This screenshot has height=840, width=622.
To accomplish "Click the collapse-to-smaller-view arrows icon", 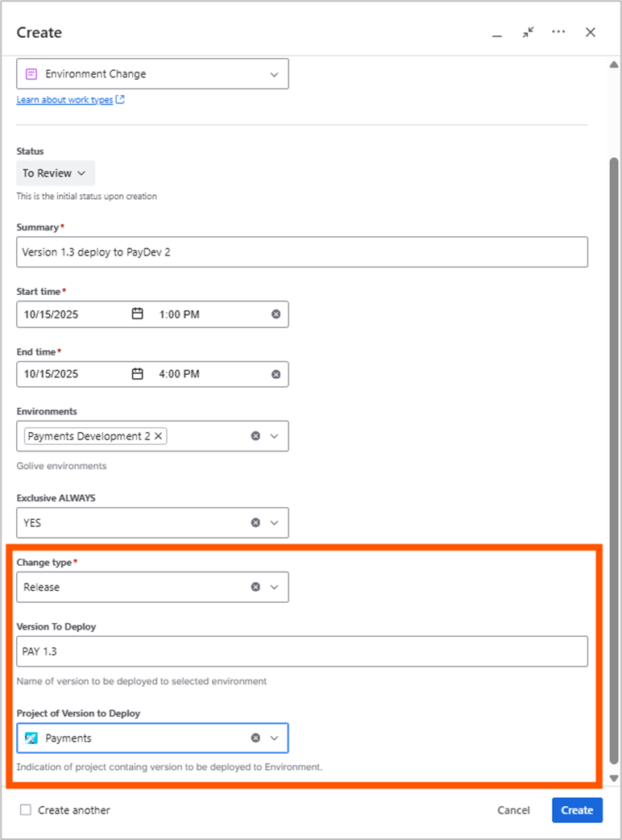I will pyautogui.click(x=528, y=32).
